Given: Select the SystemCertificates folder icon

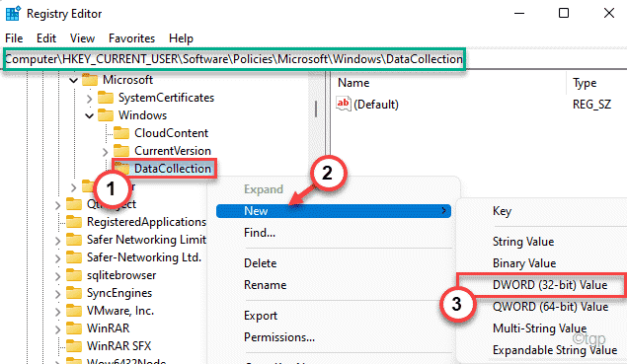Looking at the screenshot, I should point(106,98).
